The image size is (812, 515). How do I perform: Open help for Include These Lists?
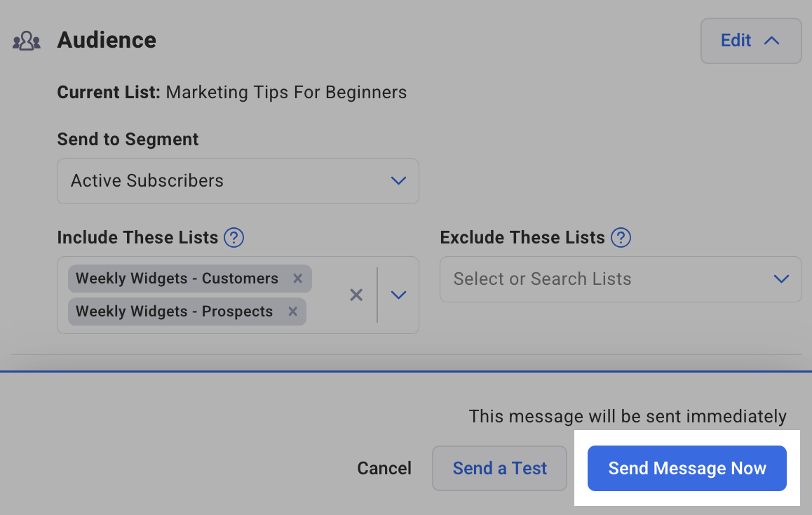(x=234, y=238)
